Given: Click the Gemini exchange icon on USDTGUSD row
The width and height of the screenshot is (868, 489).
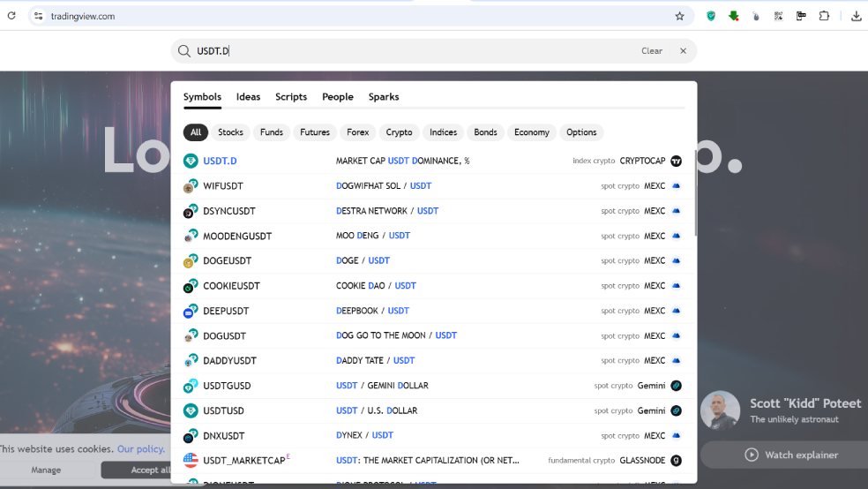Looking at the screenshot, I should click(676, 386).
